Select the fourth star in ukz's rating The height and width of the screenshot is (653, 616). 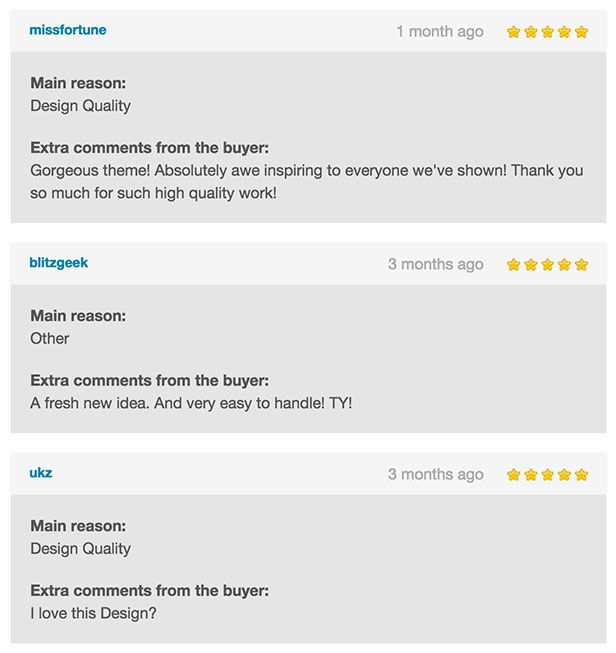coord(564,475)
